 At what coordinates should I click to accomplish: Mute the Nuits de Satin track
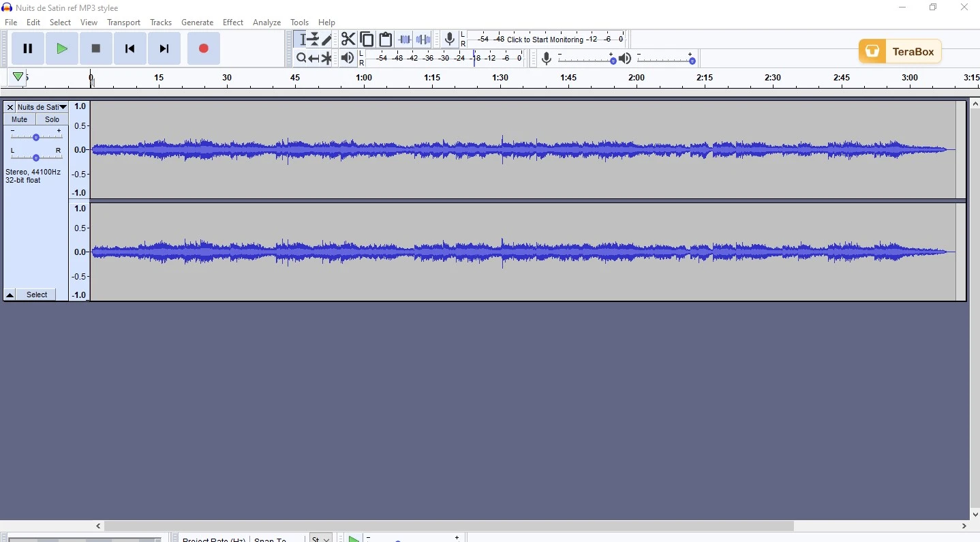(20, 119)
